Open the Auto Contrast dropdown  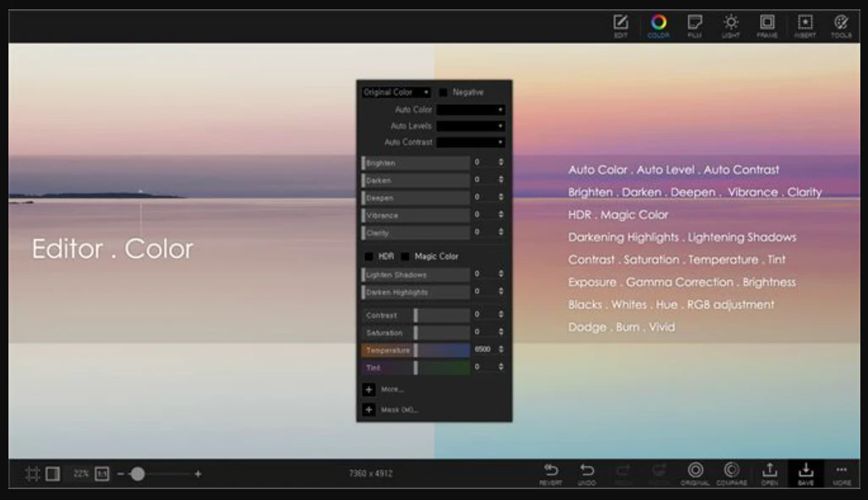pos(471,142)
